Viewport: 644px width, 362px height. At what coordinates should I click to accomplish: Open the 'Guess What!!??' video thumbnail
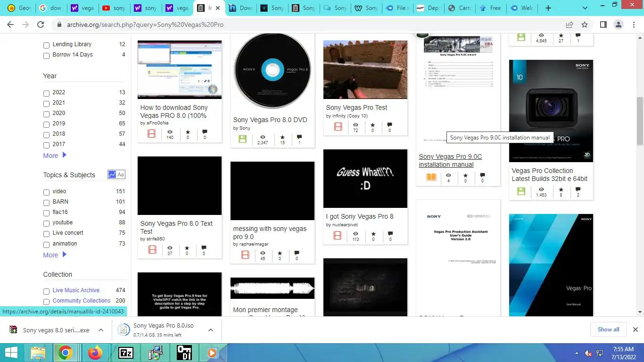[365, 179]
